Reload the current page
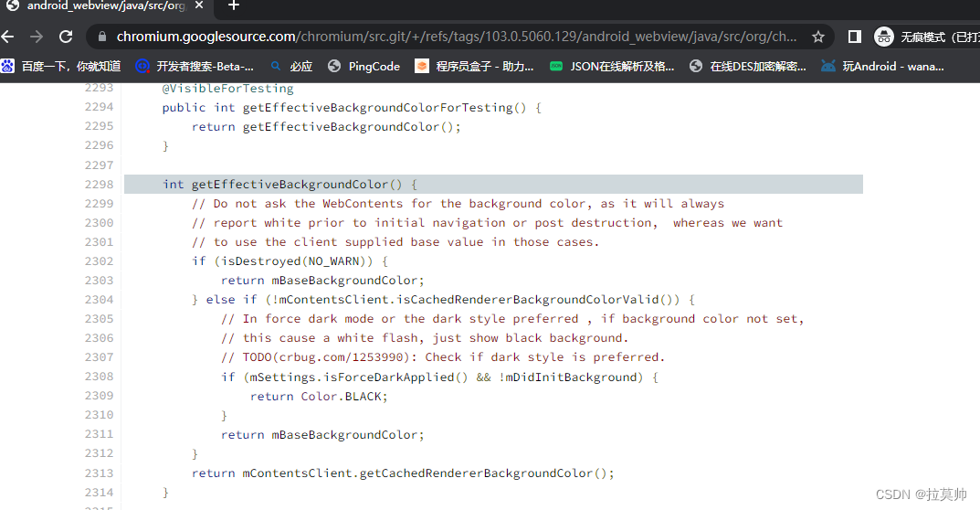 coord(66,37)
